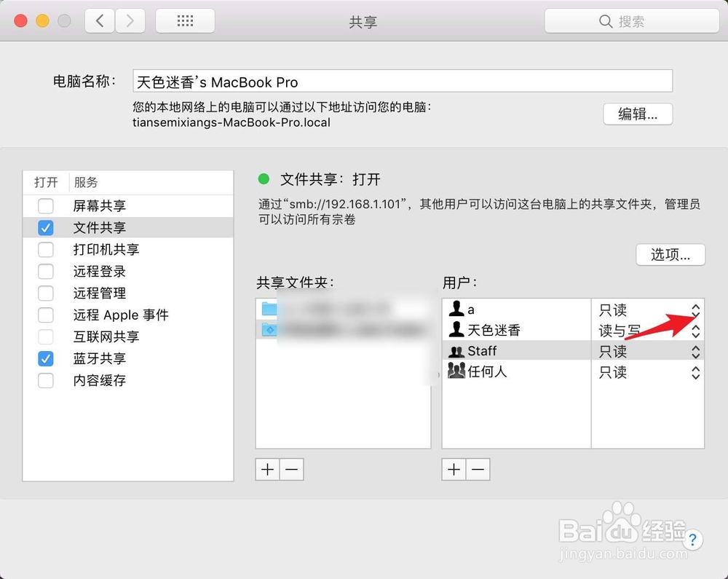Image resolution: width=728 pixels, height=579 pixels.
Task: Disable 蓝牙共享 service
Action: pyautogui.click(x=45, y=358)
